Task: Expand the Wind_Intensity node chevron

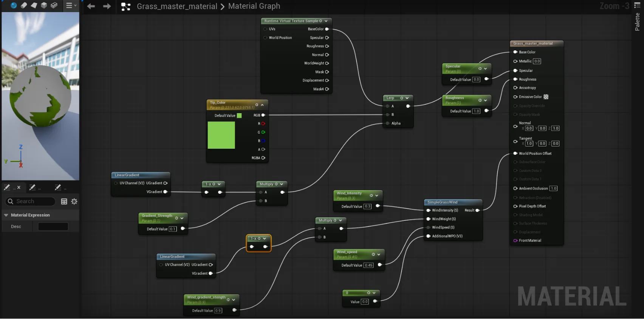Action: pyautogui.click(x=377, y=196)
